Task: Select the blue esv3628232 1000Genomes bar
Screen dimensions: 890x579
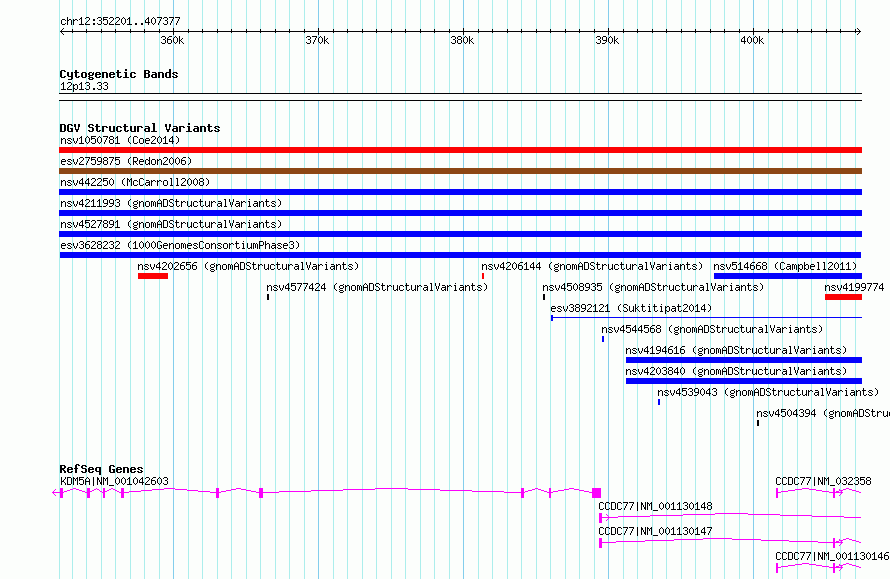Action: [x=460, y=255]
